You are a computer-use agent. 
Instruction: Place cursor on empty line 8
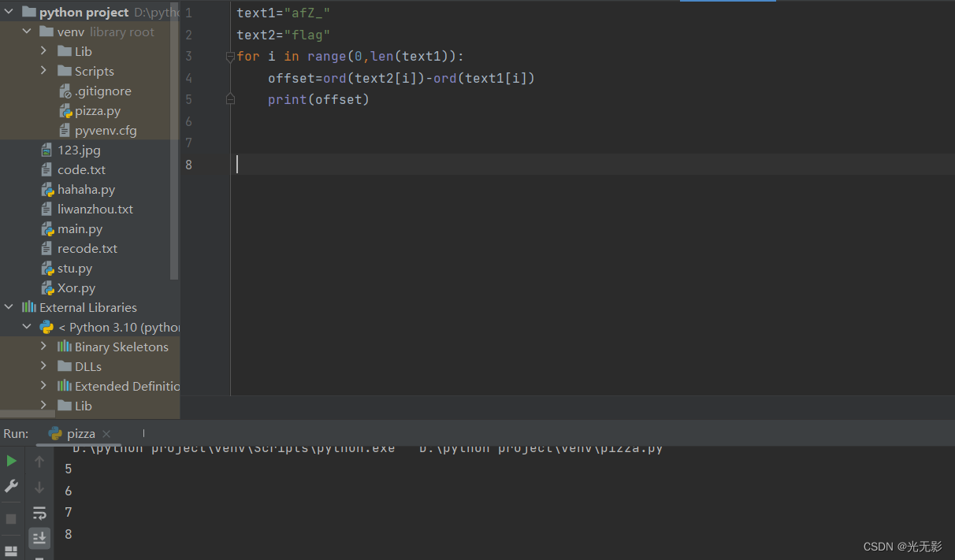click(x=591, y=164)
